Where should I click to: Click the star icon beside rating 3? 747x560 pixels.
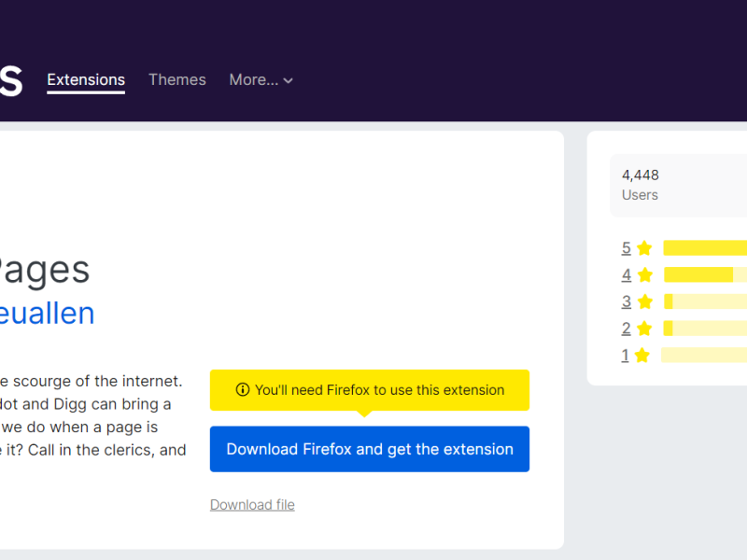point(644,301)
